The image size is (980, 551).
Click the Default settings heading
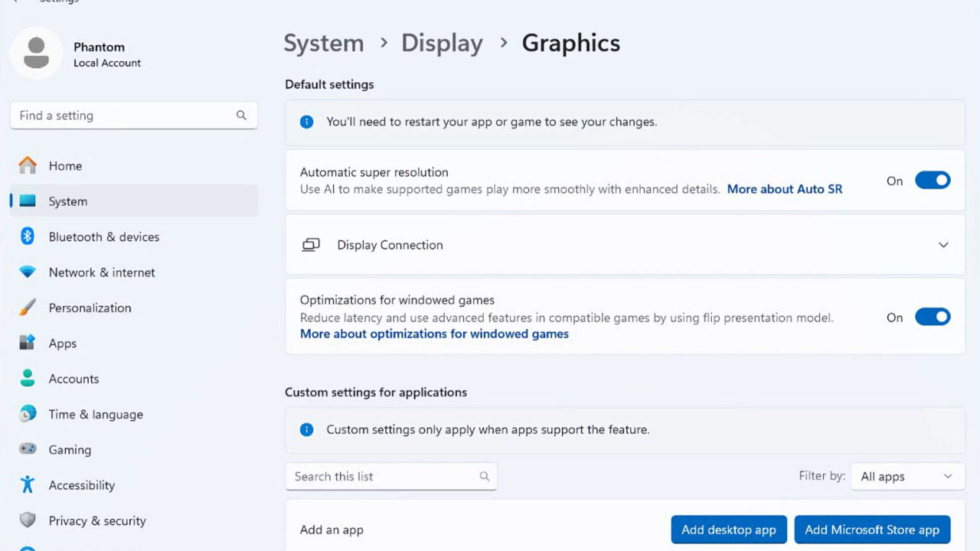point(329,84)
